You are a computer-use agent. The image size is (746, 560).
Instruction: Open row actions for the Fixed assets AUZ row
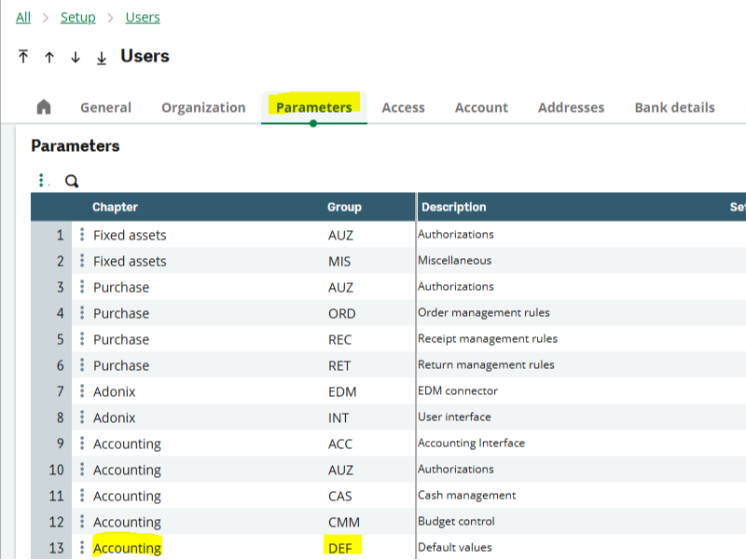(x=79, y=235)
